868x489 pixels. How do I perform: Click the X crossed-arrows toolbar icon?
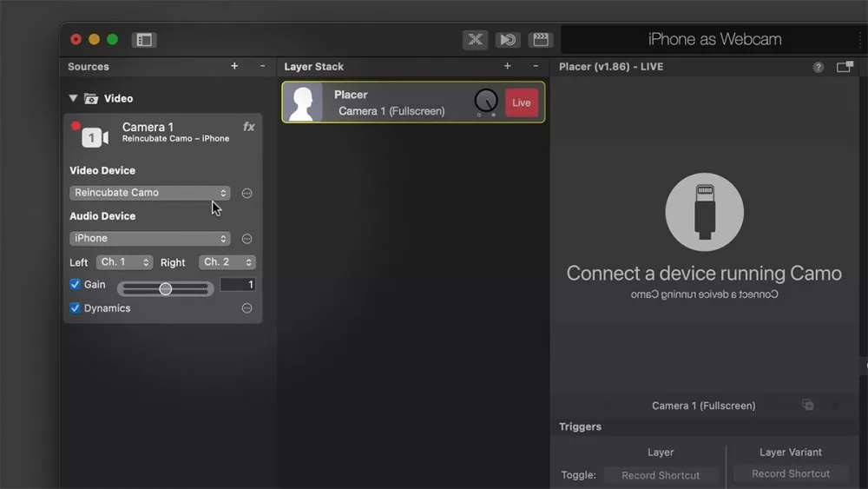(475, 40)
